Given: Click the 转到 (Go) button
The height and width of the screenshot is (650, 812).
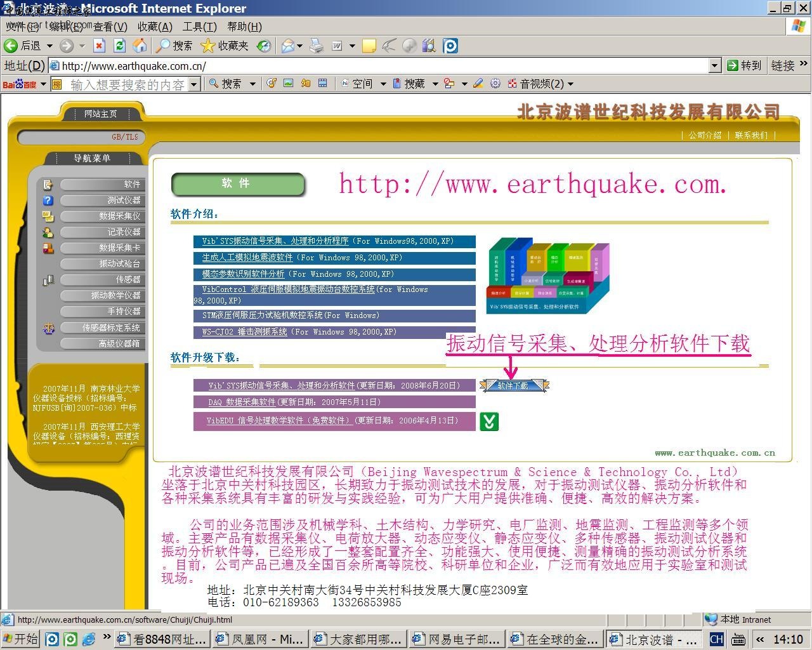Looking at the screenshot, I should pyautogui.click(x=744, y=65).
